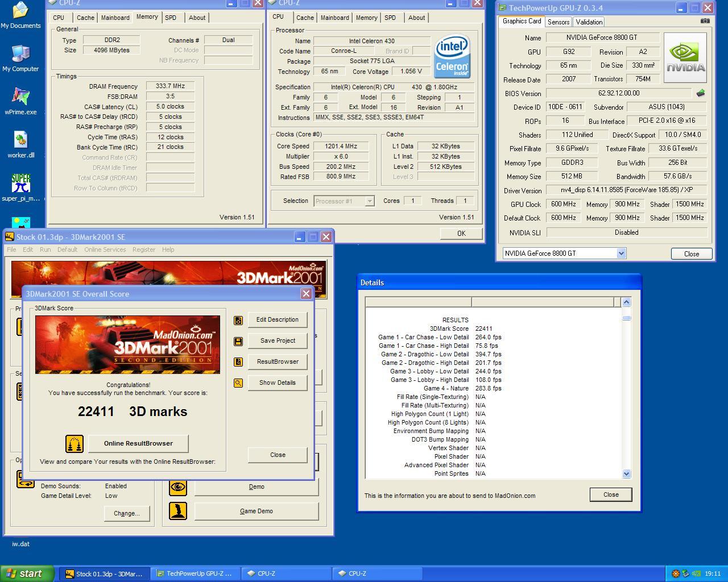The image size is (728, 582).
Task: Open the Register menu in 3DMark2001
Action: (x=144, y=250)
